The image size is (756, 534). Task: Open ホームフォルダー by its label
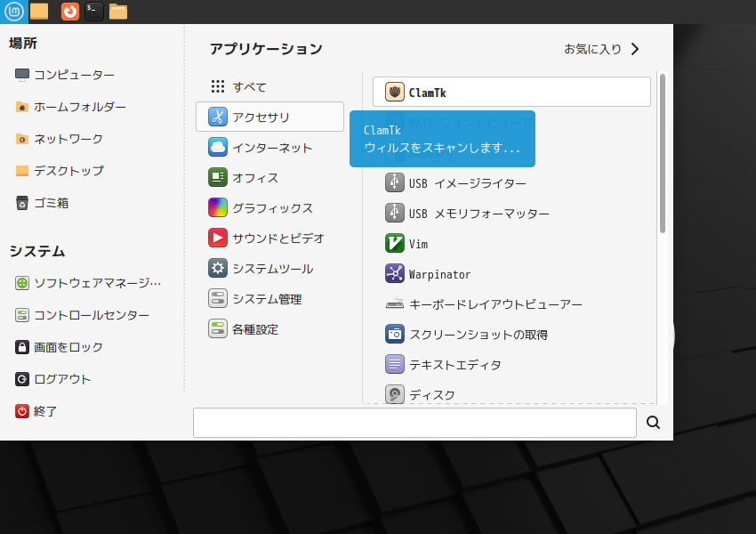[80, 107]
